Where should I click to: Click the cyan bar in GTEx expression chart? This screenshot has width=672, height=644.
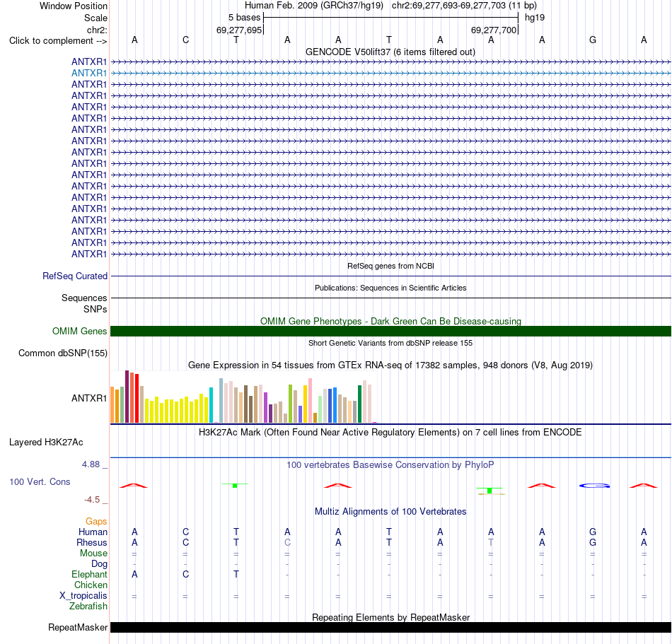click(211, 405)
